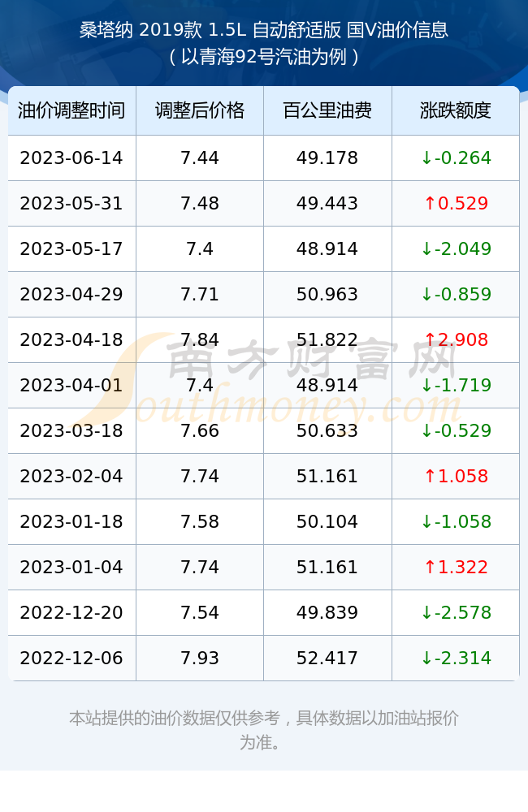This screenshot has height=812, width=528.
Task: Select the 2023-04-29 date cell
Action: coord(71,295)
